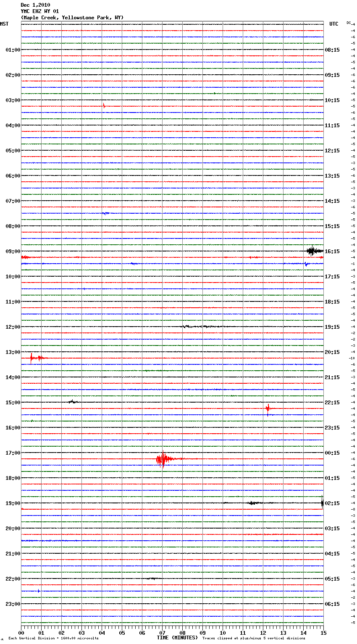The width and height of the screenshot is (357, 644).
Task: Click the "16:15" UTC time label
Action: pos(332,251)
